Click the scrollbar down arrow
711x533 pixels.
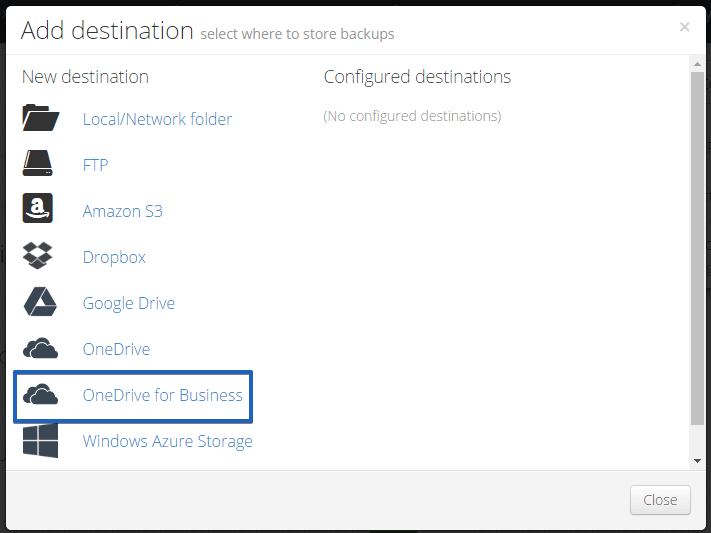pyautogui.click(x=697, y=461)
